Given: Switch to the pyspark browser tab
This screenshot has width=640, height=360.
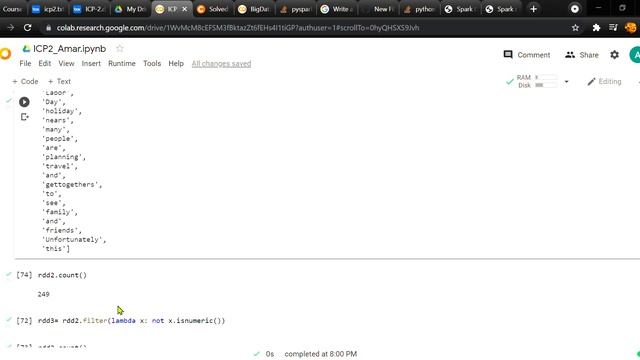Looking at the screenshot, I should 295,9.
